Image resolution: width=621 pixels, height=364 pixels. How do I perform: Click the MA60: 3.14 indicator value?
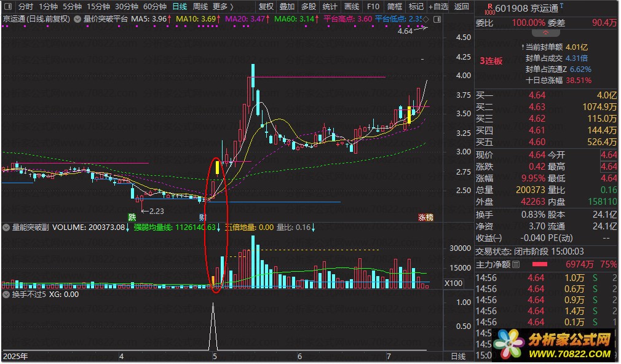click(x=296, y=18)
